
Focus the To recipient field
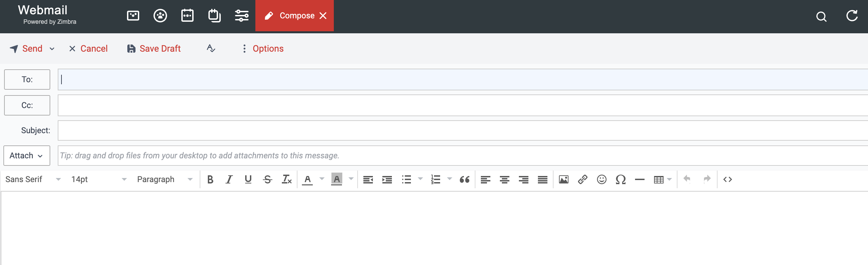click(463, 79)
